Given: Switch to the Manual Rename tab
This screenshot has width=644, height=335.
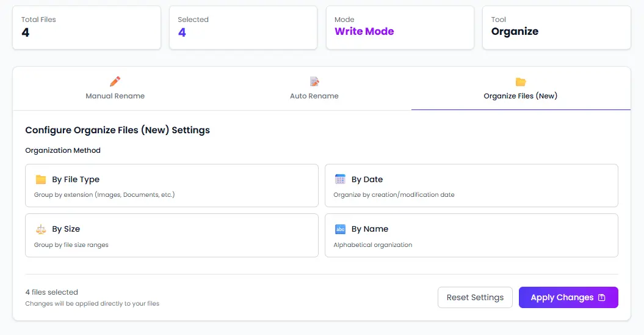Looking at the screenshot, I should [x=115, y=89].
